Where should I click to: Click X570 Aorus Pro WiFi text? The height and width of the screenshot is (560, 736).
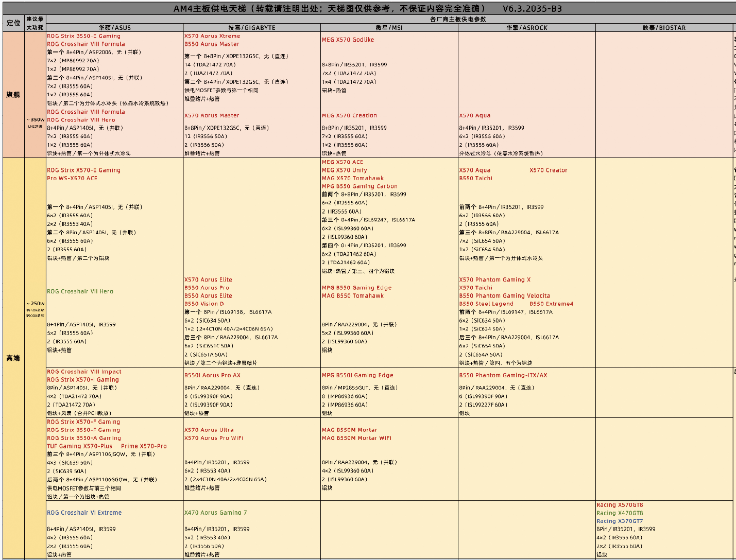214,438
